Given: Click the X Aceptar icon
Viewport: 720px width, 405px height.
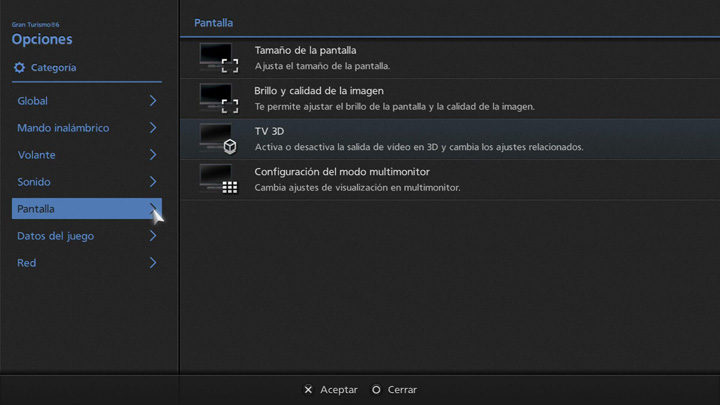Looking at the screenshot, I should coord(308,390).
